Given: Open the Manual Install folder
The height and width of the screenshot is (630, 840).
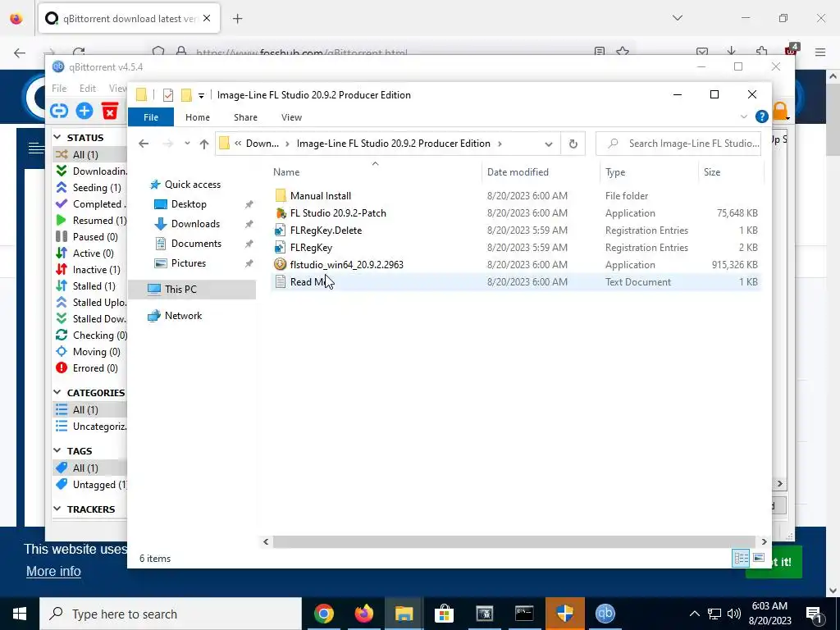Looking at the screenshot, I should 321,196.
